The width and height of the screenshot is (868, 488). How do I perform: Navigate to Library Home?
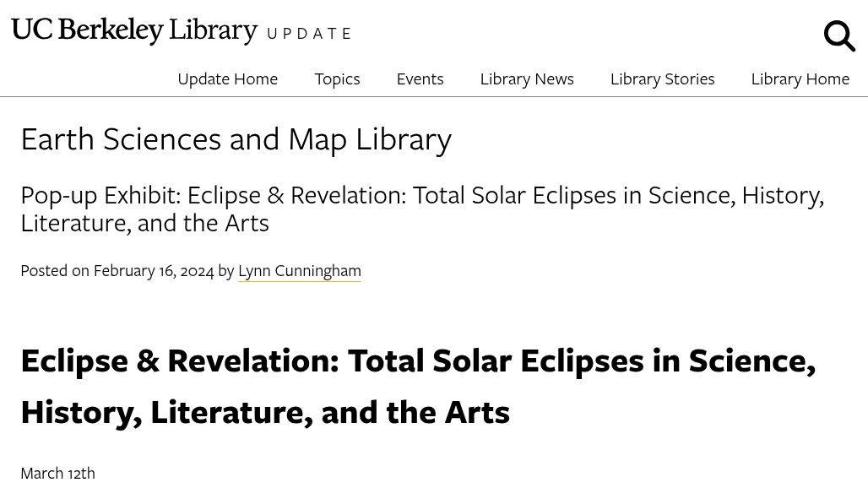800,78
